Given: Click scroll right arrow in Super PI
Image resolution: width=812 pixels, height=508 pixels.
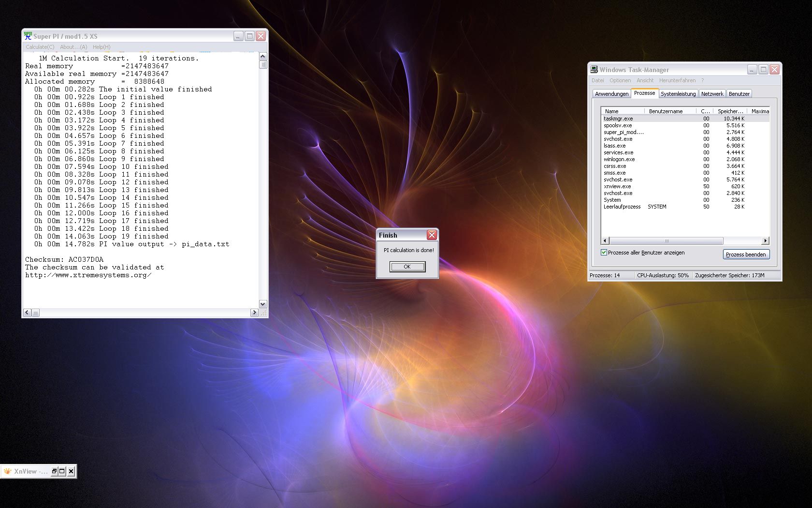Looking at the screenshot, I should (254, 313).
